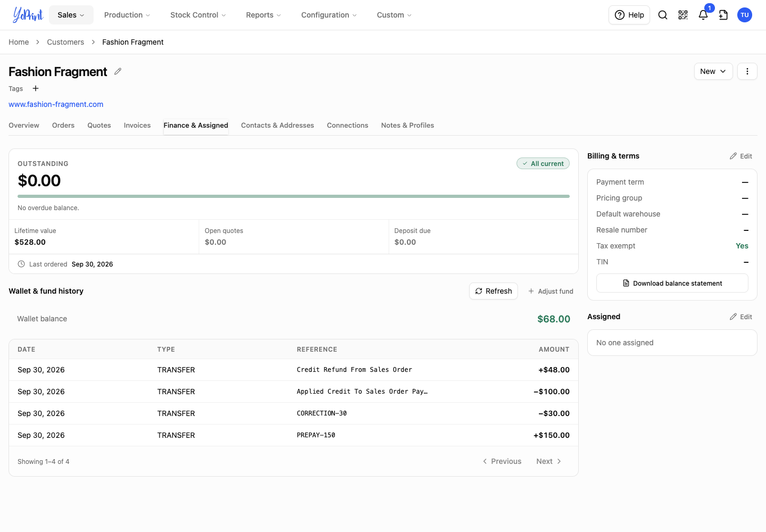766x532 pixels.
Task: Open the search magnifier icon
Action: [663, 15]
